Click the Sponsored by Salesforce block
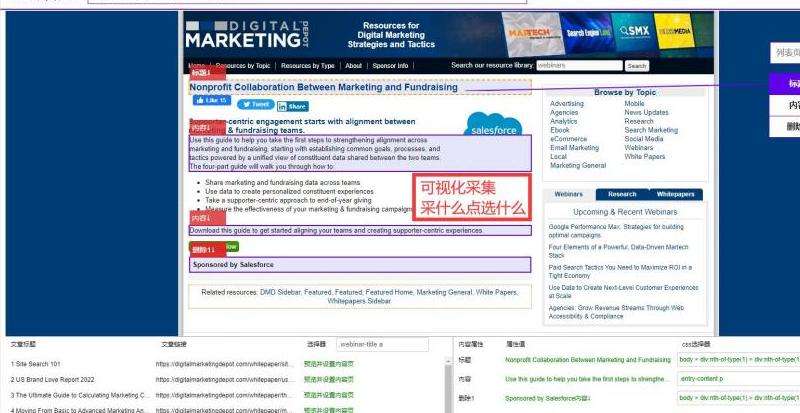 tap(360, 265)
